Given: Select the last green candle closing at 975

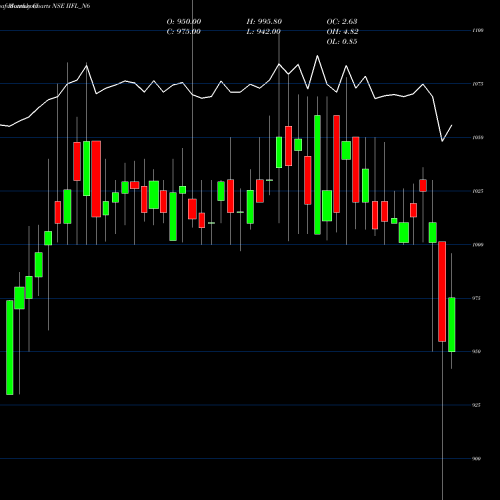Looking at the screenshot, I should click(452, 325).
